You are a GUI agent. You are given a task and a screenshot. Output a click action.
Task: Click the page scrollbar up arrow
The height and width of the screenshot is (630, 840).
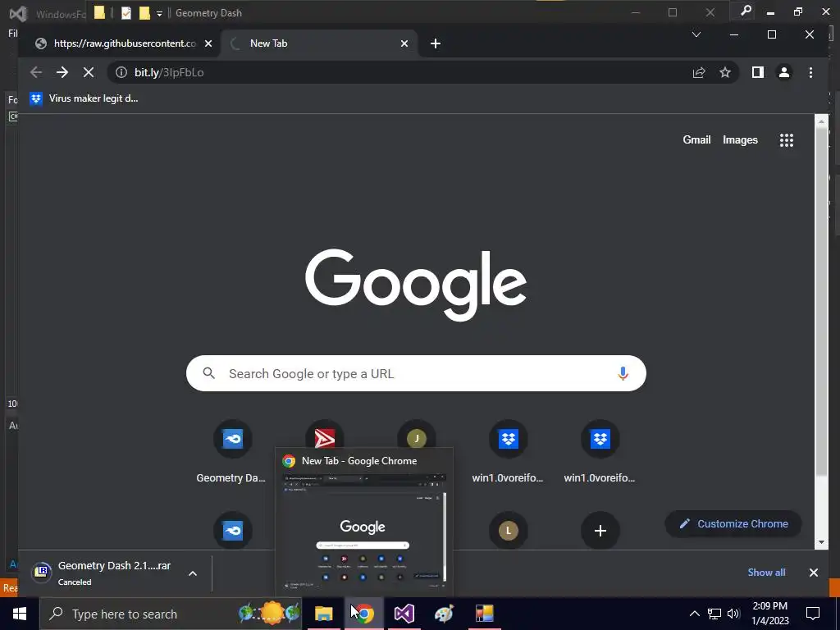pos(821,121)
